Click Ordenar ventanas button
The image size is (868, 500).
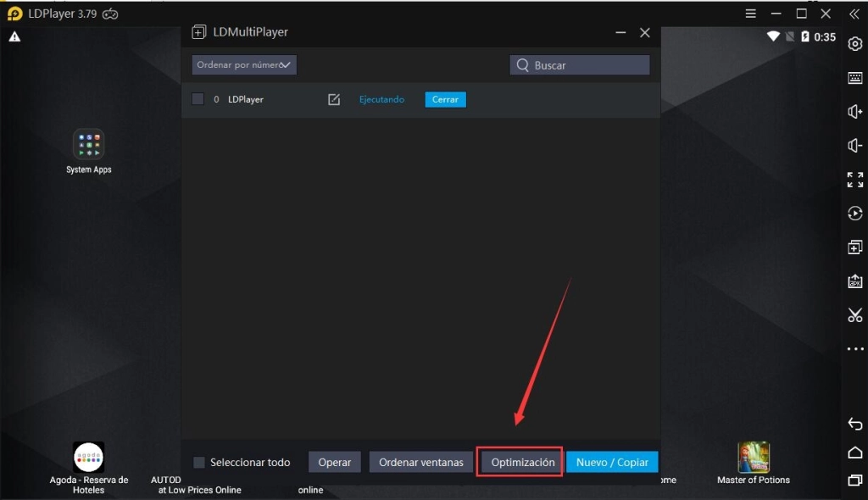point(420,462)
